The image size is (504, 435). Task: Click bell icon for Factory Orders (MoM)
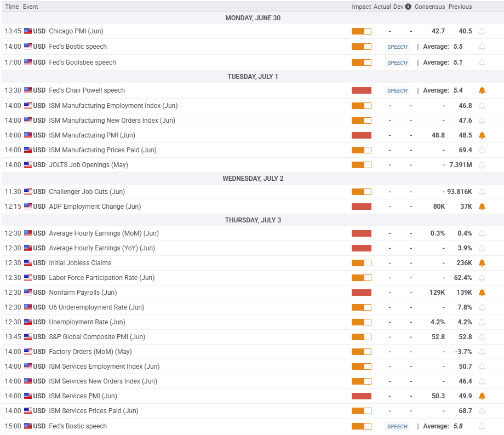tap(482, 352)
